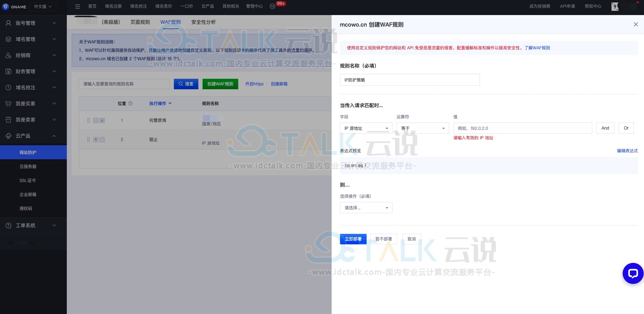Screen dimensions: 644x314
Task: Select 云服务器 in the sidebar
Action: point(28,167)
